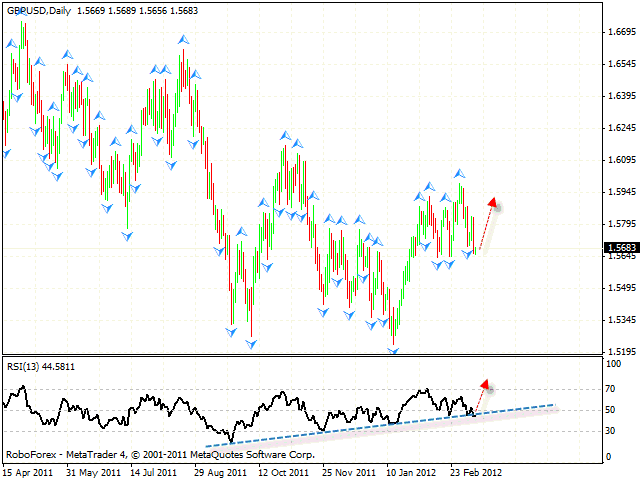Viewport: 640px width, 480px height.
Task: Click the 1.5195 price axis label
Action: [x=622, y=352]
